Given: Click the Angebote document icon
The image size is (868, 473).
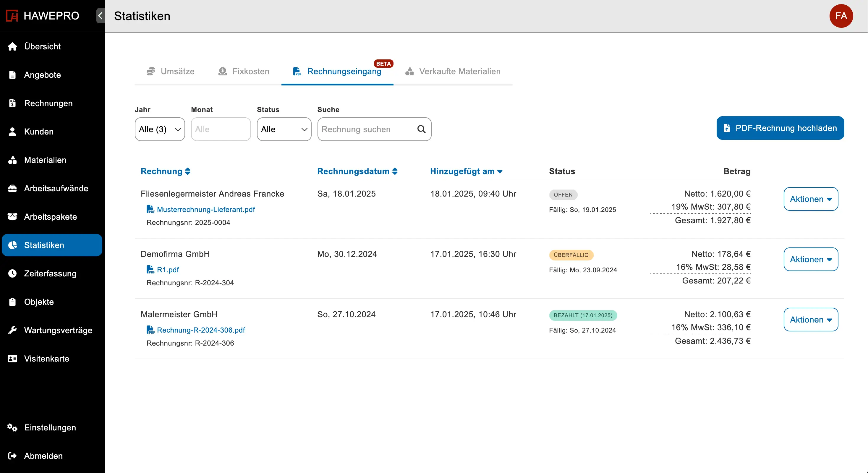Looking at the screenshot, I should [12, 75].
